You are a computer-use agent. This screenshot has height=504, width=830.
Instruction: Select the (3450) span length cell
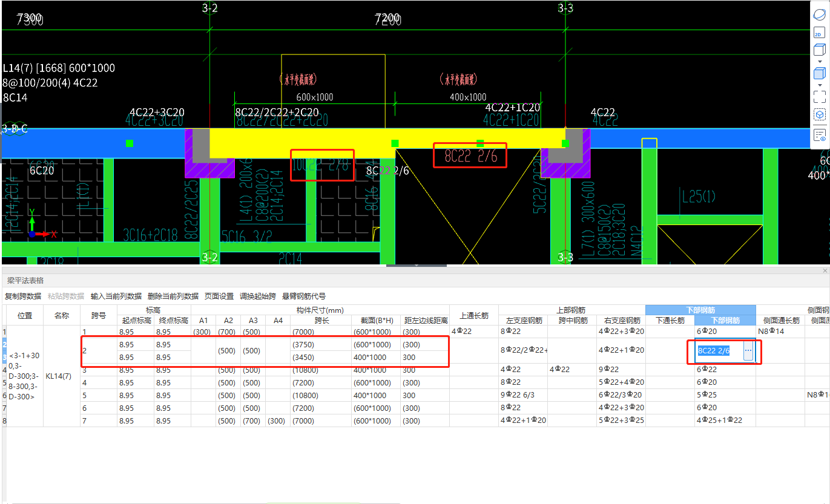pyautogui.click(x=320, y=357)
